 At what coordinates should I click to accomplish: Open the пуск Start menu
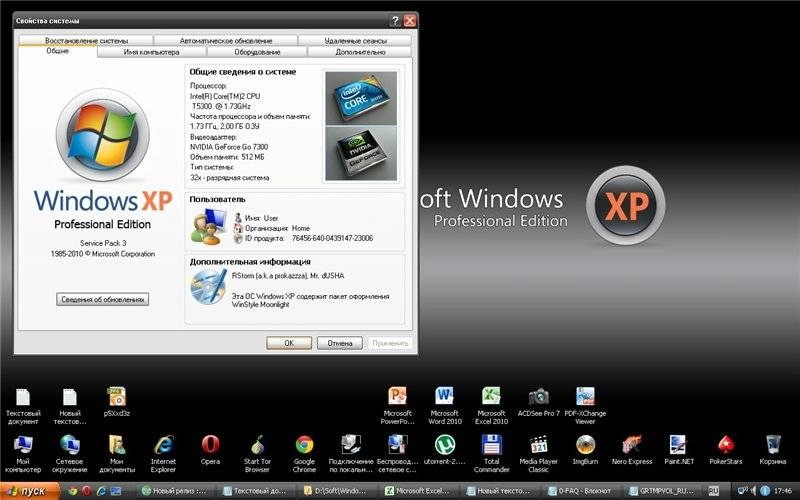coord(30,491)
